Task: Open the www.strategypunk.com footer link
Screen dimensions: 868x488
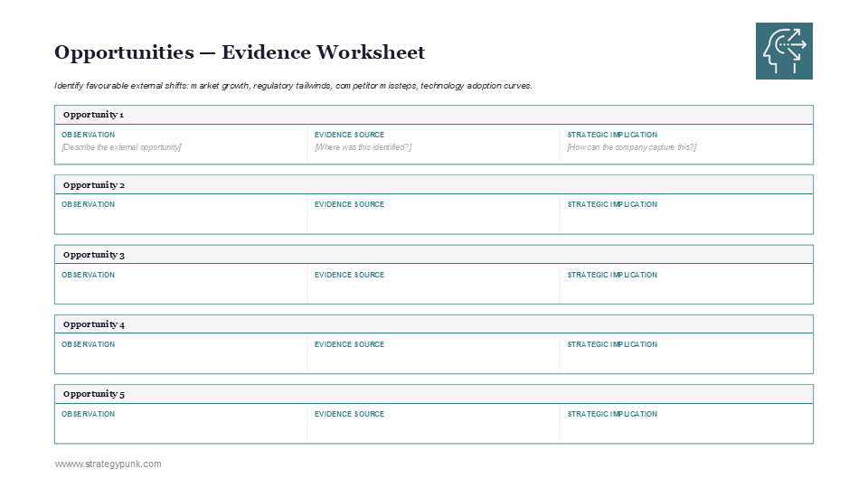Action: pyautogui.click(x=108, y=464)
